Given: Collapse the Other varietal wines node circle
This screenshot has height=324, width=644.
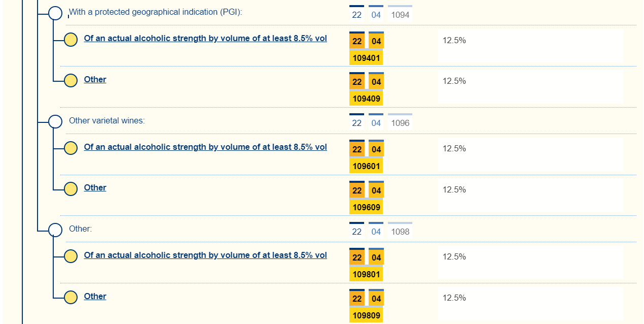Looking at the screenshot, I should pos(55,121).
